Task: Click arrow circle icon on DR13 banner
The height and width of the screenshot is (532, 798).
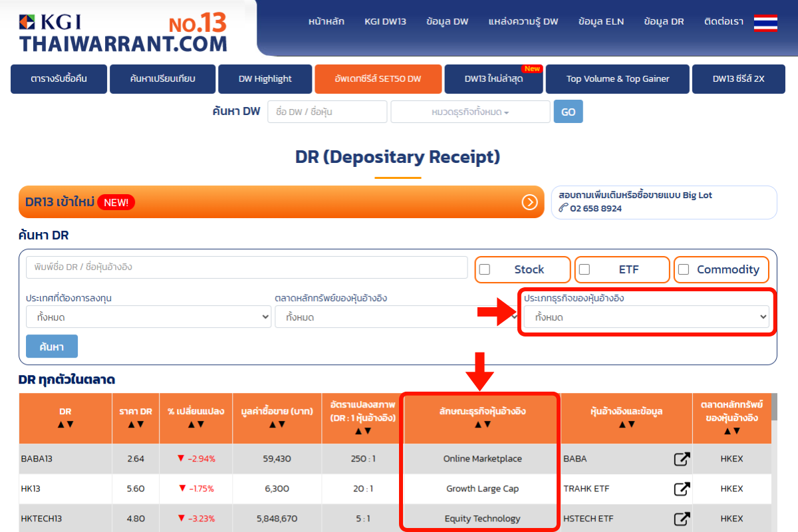Action: click(x=529, y=202)
